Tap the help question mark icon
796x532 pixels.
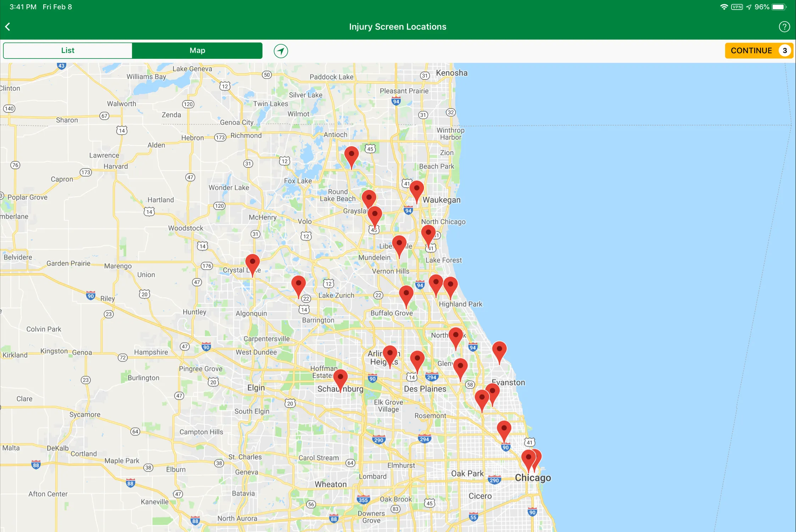784,27
